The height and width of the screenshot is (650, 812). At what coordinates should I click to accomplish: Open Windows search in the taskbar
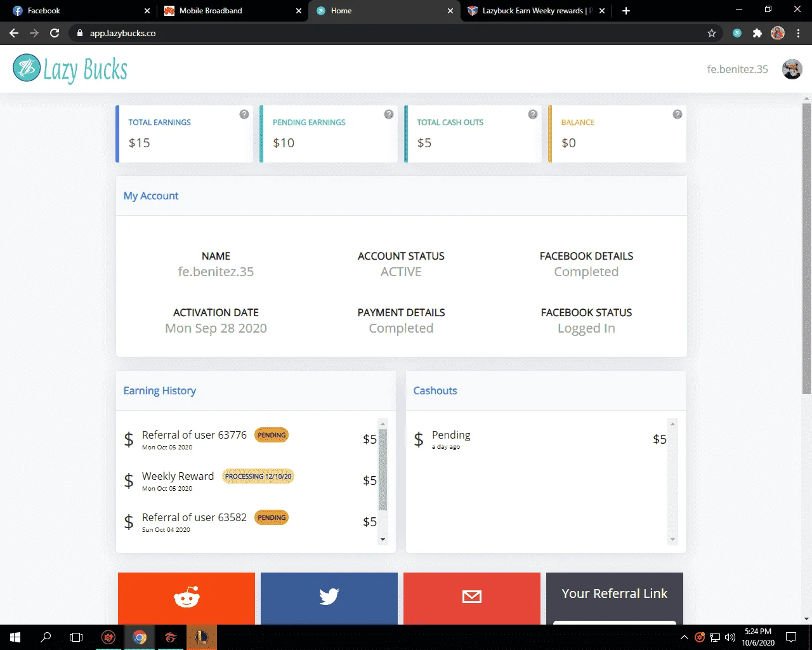pos(46,637)
